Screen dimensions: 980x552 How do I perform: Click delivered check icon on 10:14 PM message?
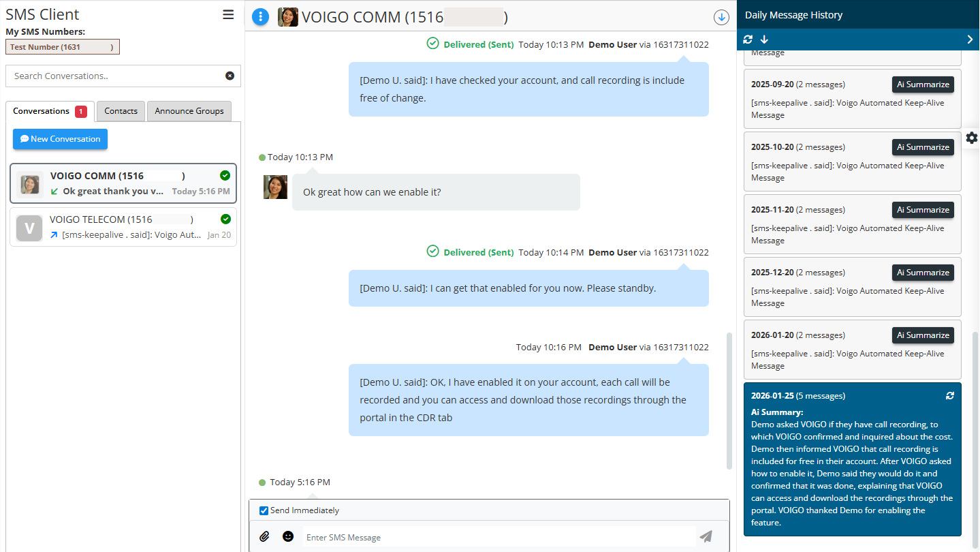432,251
